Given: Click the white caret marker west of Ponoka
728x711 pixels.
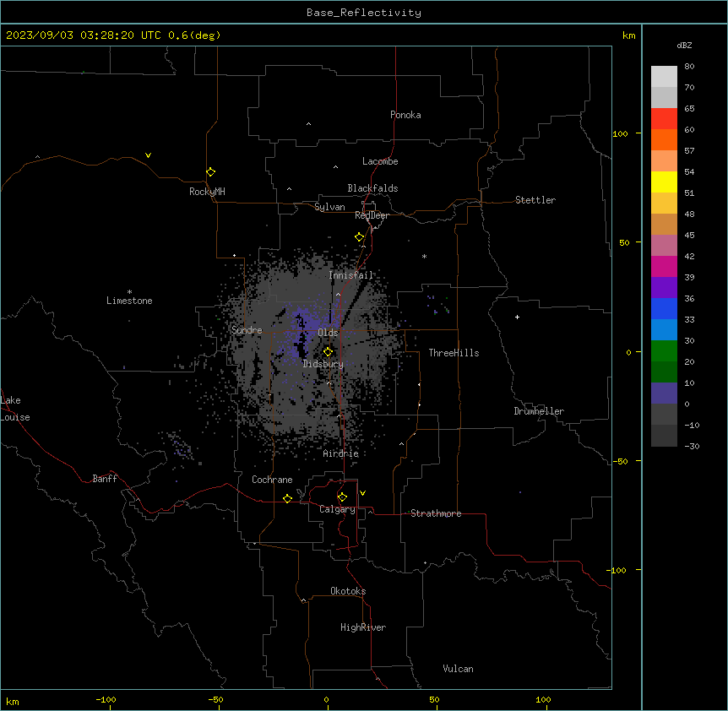Looking at the screenshot, I should click(x=309, y=124).
